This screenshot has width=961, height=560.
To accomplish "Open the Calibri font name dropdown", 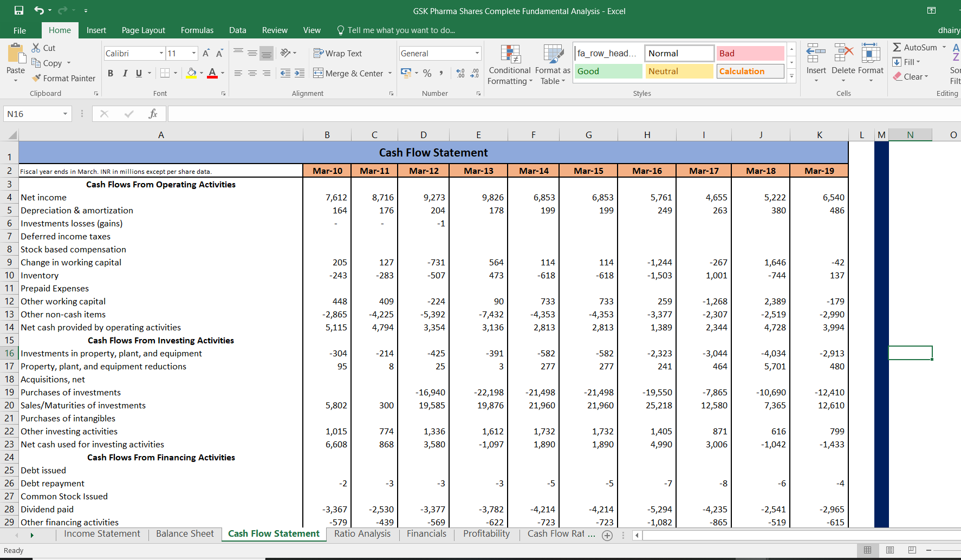I will tap(161, 53).
